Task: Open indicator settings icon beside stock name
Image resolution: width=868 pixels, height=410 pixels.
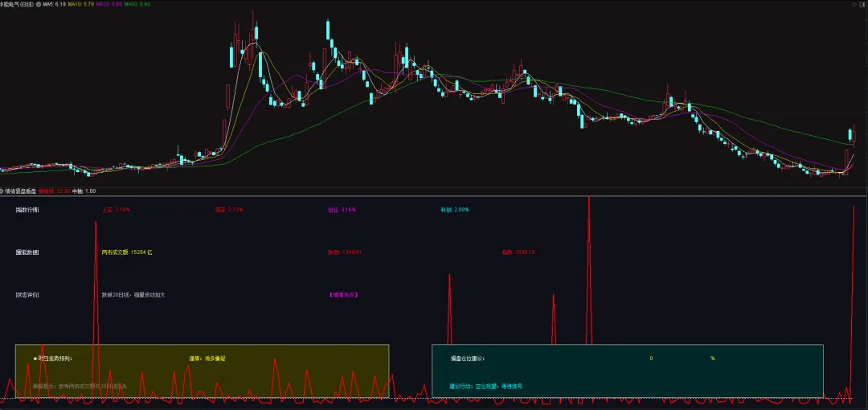Action: [x=39, y=4]
